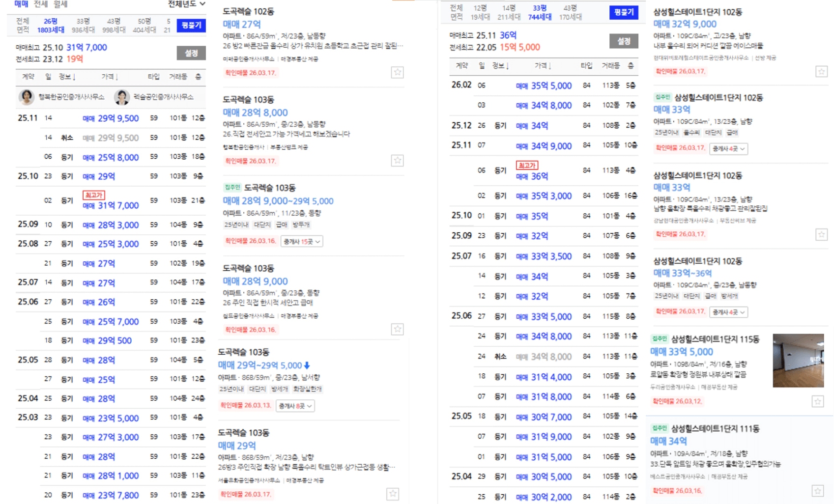Open the 매매 32억 9,000 listing price link

click(x=685, y=24)
